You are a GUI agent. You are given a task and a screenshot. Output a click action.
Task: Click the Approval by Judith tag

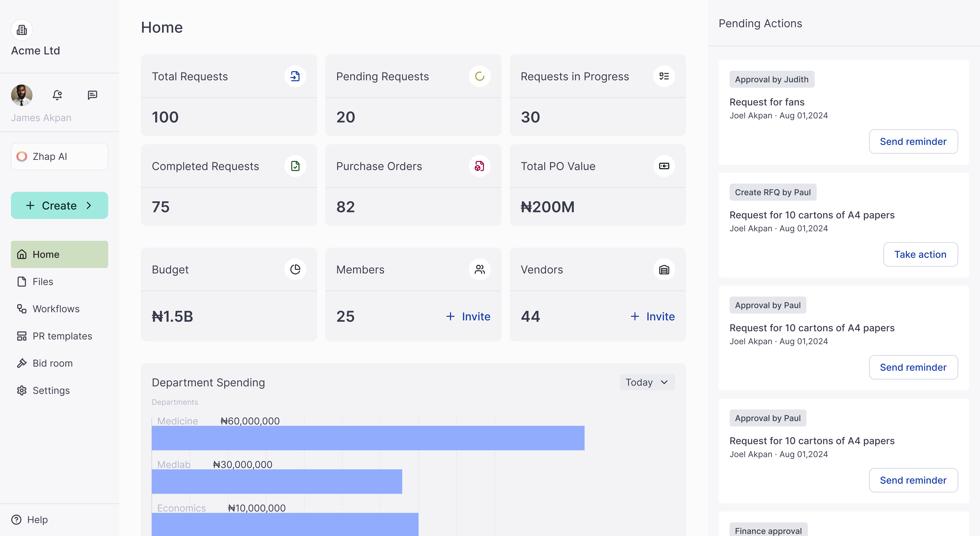tap(772, 79)
